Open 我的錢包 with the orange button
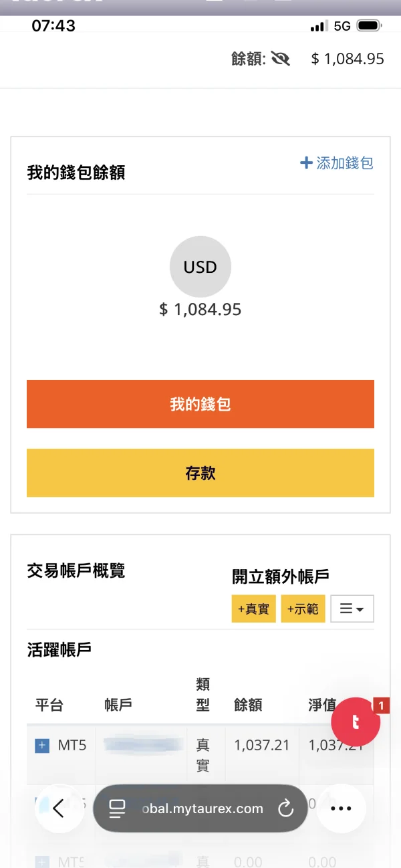Image resolution: width=401 pixels, height=868 pixels. 200,404
